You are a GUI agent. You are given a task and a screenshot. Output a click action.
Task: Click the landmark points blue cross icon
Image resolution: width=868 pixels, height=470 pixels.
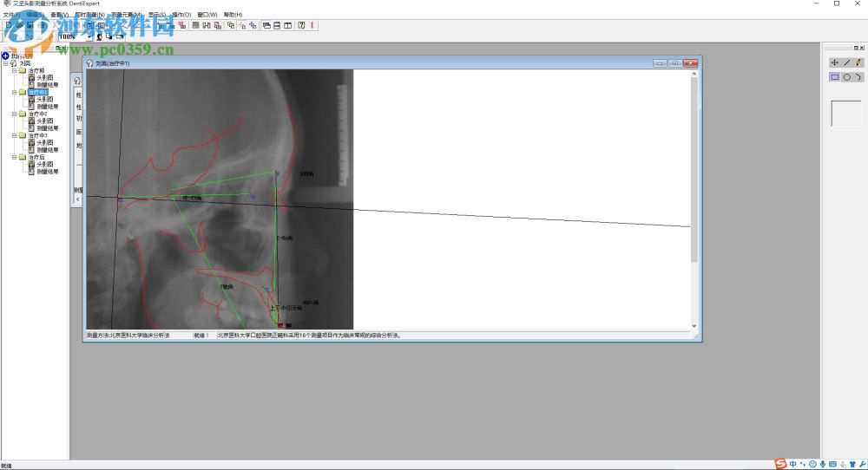253,25
